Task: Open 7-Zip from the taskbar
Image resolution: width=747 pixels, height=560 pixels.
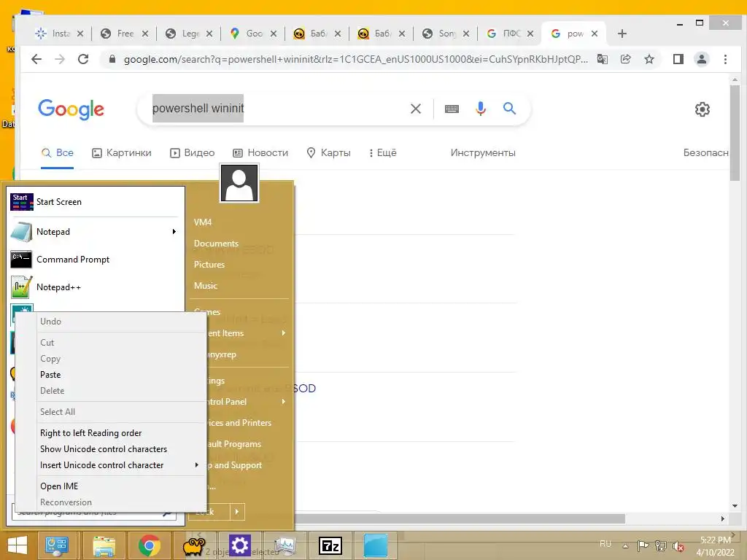Action: point(330,545)
